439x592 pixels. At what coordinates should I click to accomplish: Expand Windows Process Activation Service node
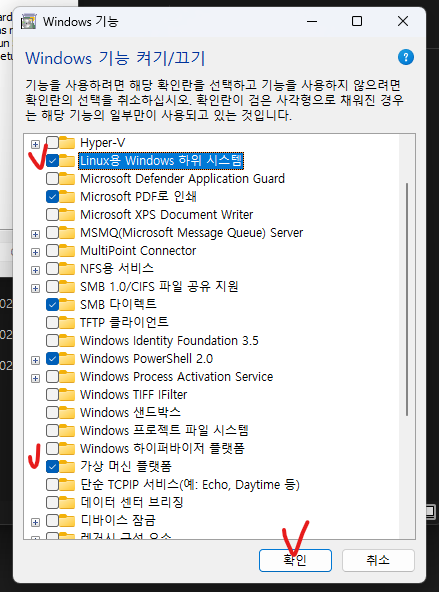[x=35, y=378]
